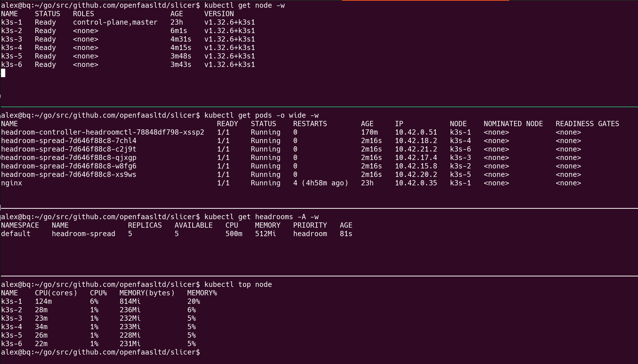638x364 pixels.
Task: Click the blinking cursor in the top pane
Action: tap(3, 73)
